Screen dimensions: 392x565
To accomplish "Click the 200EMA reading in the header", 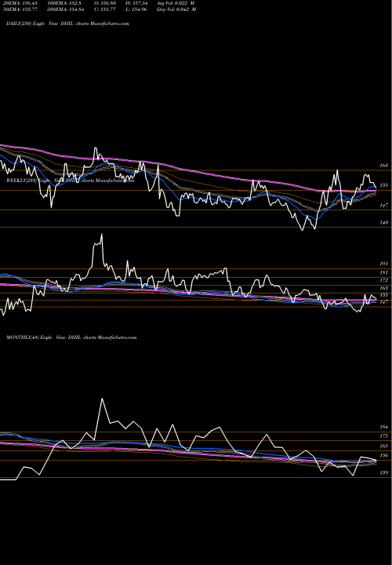I will (67, 9).
